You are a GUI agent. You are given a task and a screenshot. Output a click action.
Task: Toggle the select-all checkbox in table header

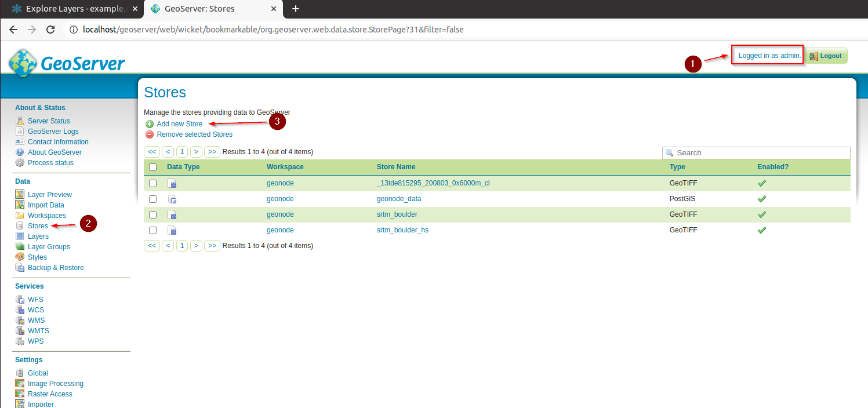(153, 167)
